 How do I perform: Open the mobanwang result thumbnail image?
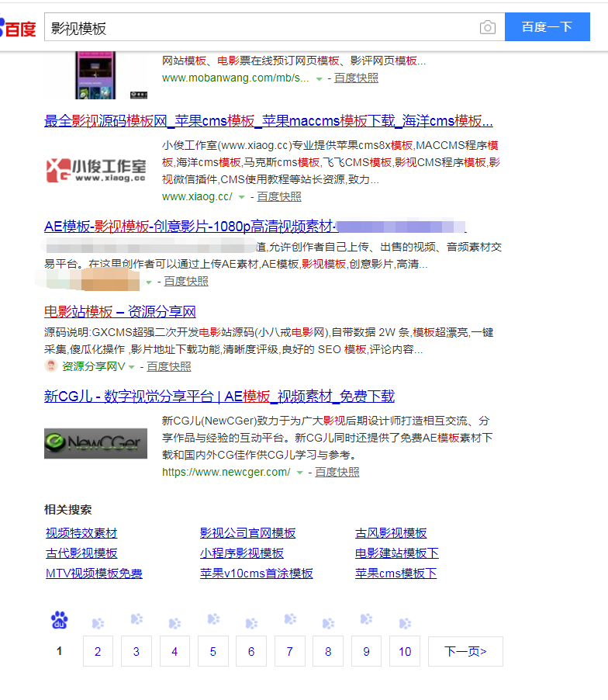[x=95, y=75]
